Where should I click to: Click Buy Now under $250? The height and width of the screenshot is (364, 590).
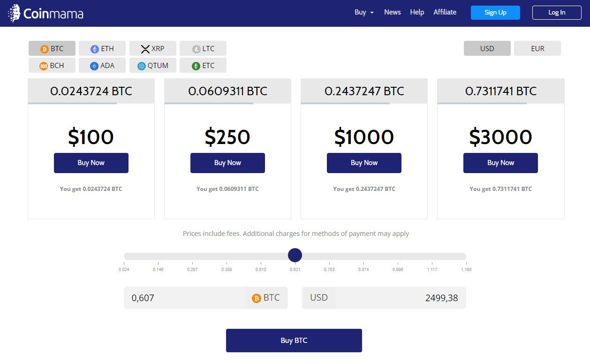tap(227, 163)
